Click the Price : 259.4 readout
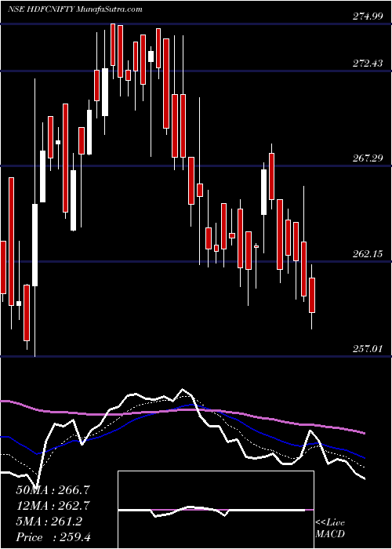This screenshot has height=549, width=392. click(x=53, y=537)
